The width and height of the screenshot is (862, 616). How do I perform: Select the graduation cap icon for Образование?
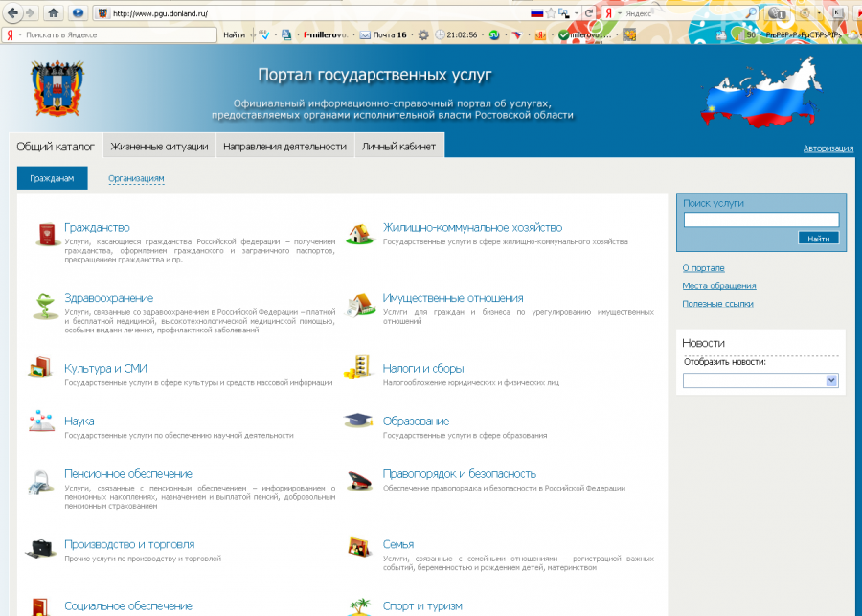pos(359,422)
